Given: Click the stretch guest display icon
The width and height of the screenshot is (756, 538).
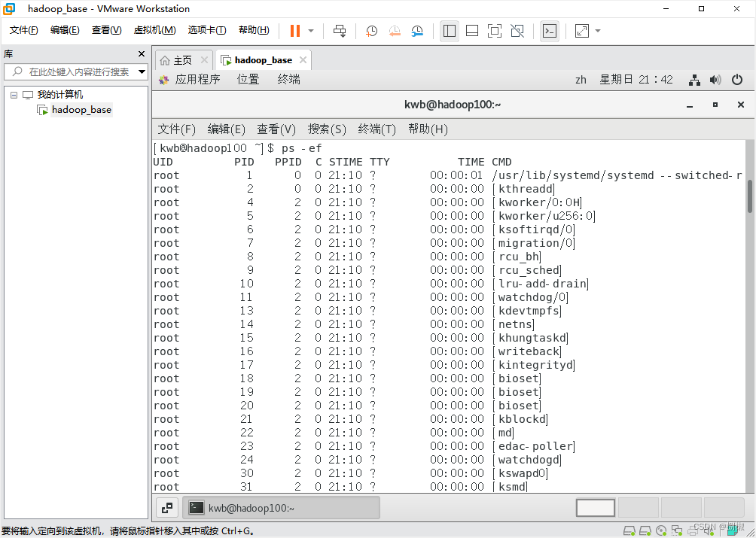Looking at the screenshot, I should pos(582,31).
